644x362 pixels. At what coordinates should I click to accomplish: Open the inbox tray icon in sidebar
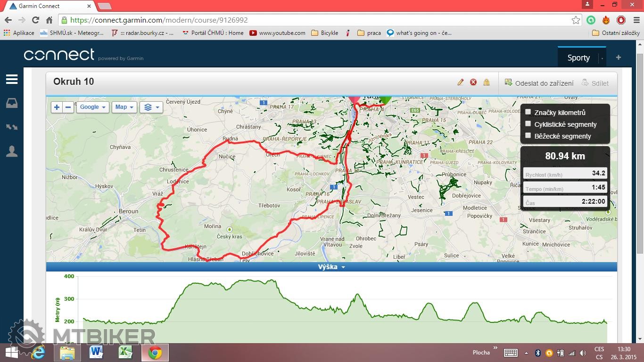12,104
